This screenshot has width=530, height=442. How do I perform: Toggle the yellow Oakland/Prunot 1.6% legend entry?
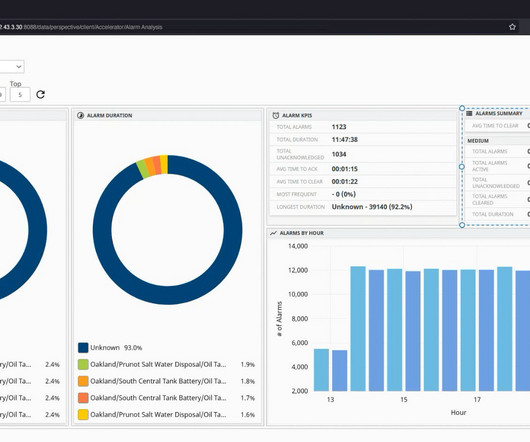tap(166, 415)
